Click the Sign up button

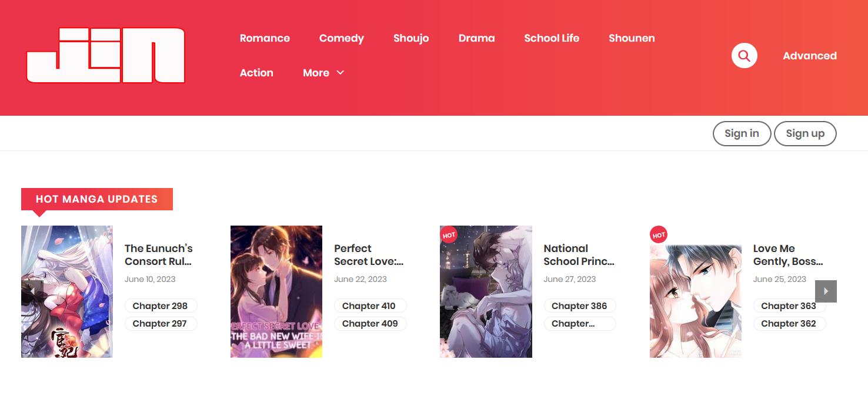(x=805, y=133)
